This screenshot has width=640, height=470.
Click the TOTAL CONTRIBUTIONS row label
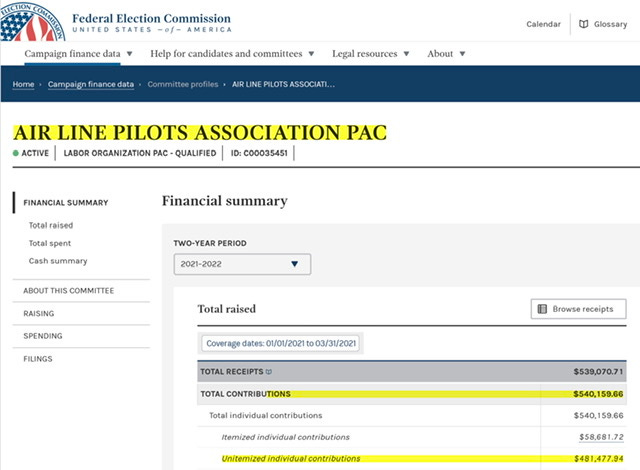click(x=245, y=394)
